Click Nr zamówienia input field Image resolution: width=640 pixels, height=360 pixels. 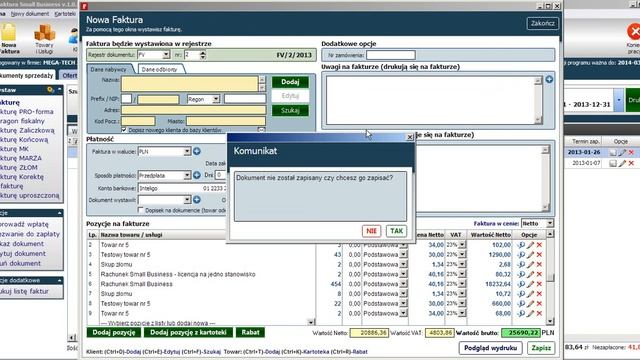pyautogui.click(x=391, y=55)
